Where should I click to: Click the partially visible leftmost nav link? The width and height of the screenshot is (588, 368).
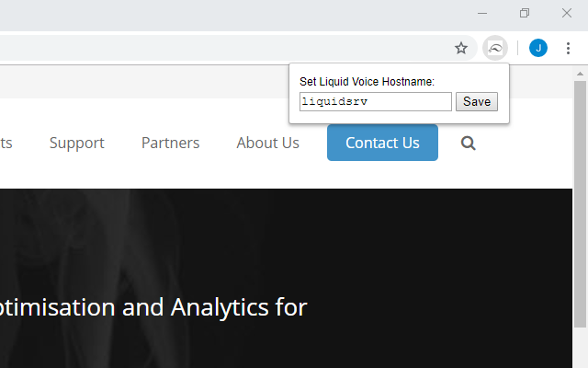point(6,143)
